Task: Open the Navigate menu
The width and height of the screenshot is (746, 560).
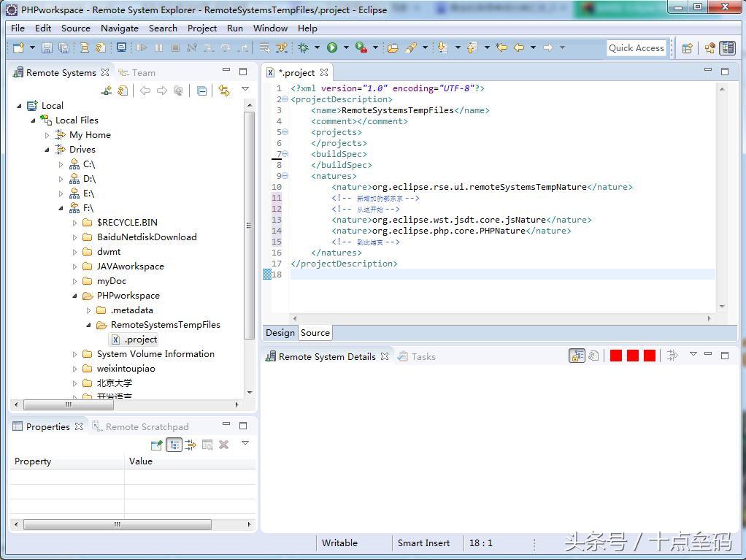Action: (x=119, y=28)
